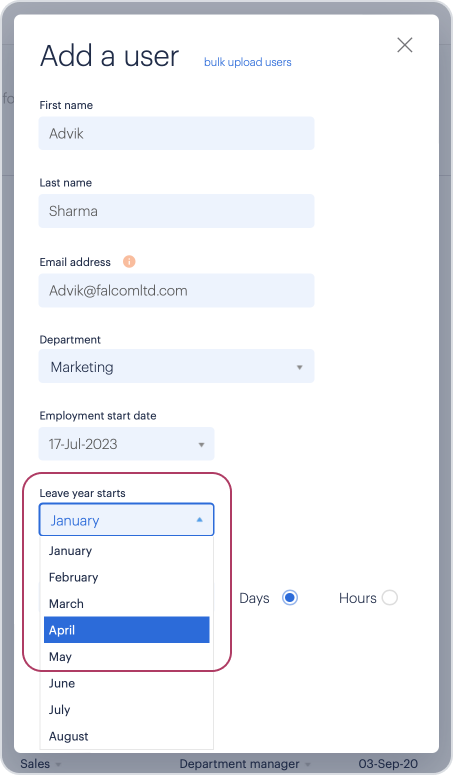Click the First name field containing Advik
Viewport: 453px width, 775px height.
176,133
